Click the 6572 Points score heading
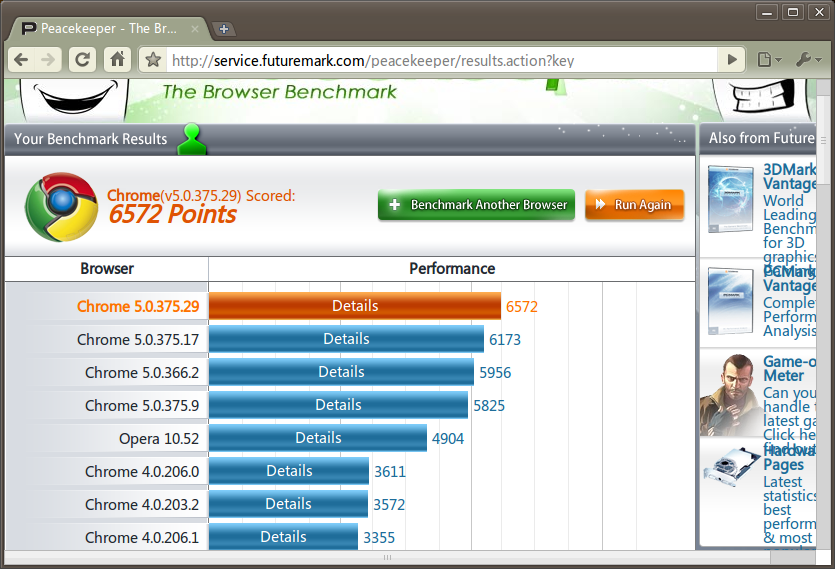This screenshot has height=569, width=835. 173,214
